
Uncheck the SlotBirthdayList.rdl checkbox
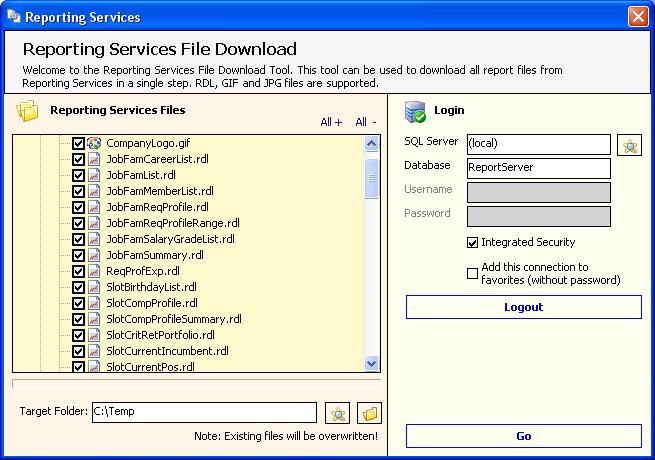click(78, 287)
